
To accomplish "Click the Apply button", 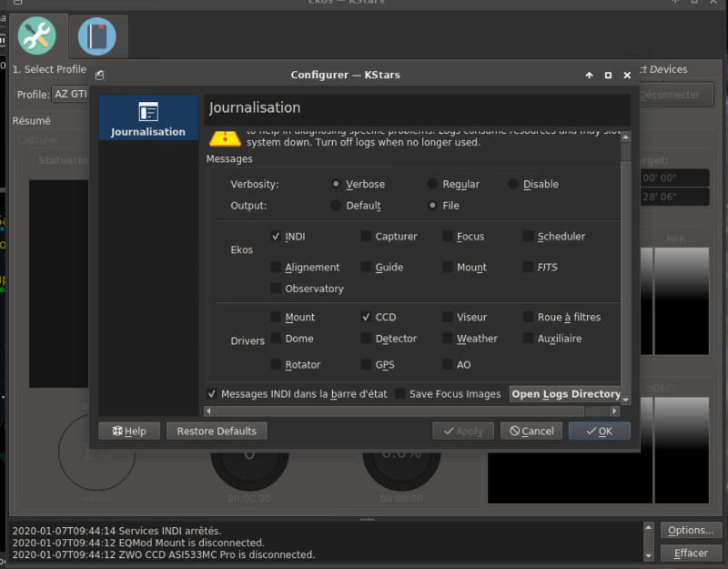I will 463,431.
